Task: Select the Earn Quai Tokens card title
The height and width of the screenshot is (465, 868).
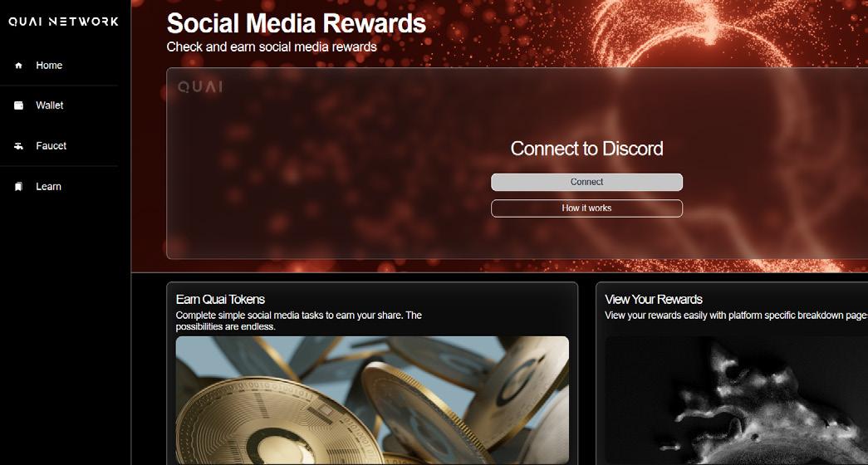Action: click(x=220, y=300)
